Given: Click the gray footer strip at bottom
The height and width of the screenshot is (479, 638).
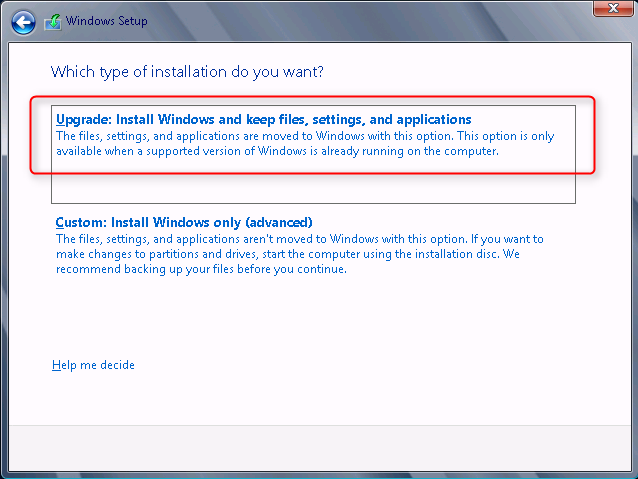Looking at the screenshot, I should coord(320,448).
